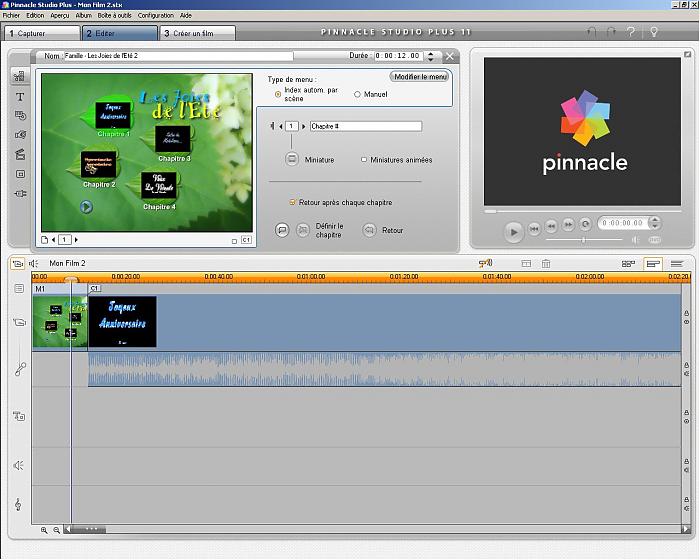Click the menu track icon
The image size is (700, 560).
[x=19, y=288]
